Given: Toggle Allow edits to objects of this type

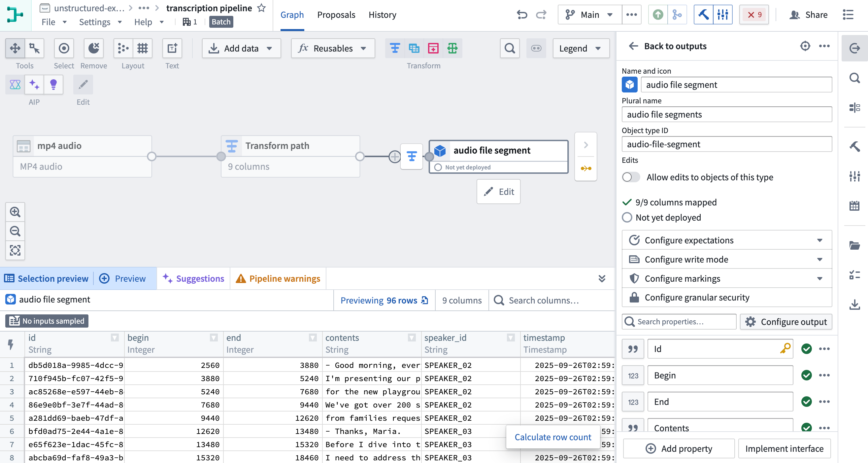Looking at the screenshot, I should [631, 177].
